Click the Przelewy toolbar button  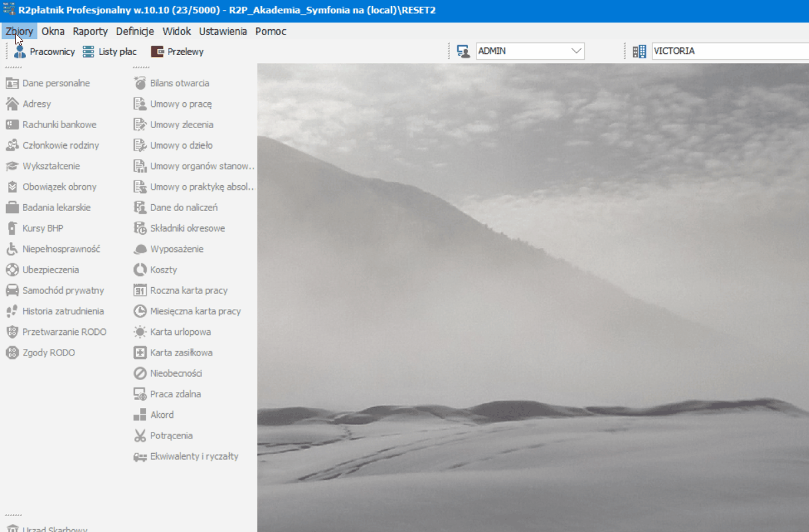pos(177,52)
